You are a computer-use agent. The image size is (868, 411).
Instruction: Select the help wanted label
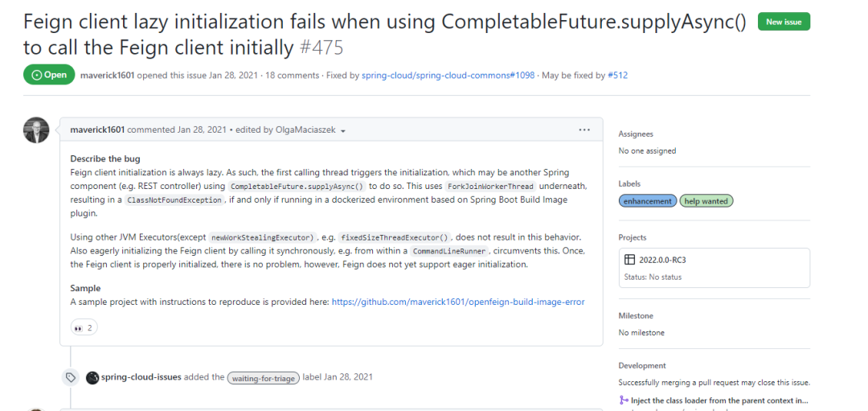tap(706, 201)
